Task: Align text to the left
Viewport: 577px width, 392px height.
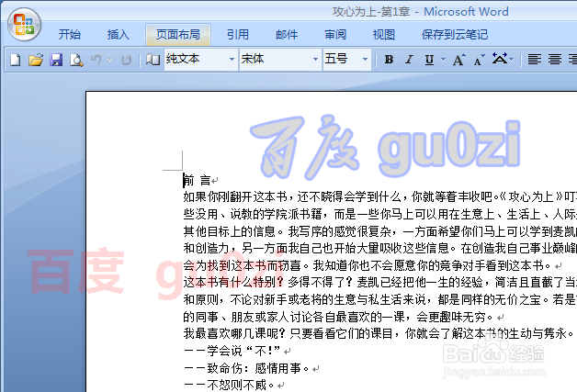Action: (535, 59)
